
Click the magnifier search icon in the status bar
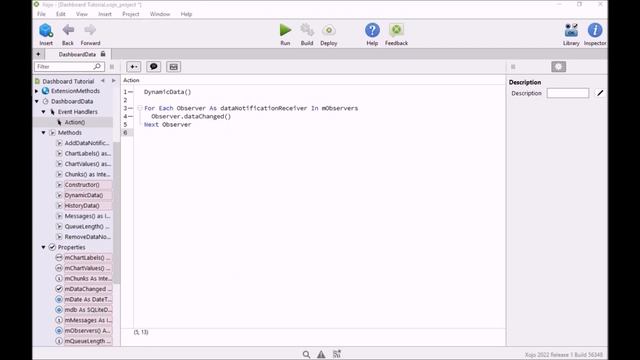pos(306,354)
